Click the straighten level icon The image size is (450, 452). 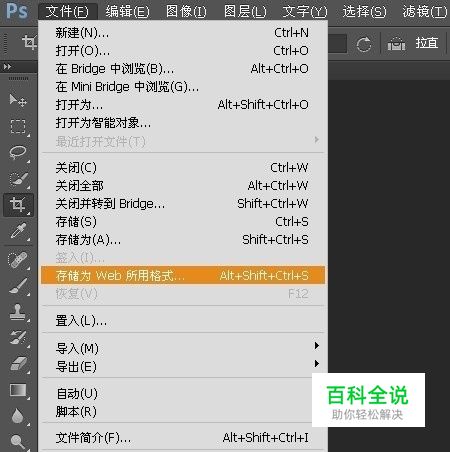click(396, 44)
